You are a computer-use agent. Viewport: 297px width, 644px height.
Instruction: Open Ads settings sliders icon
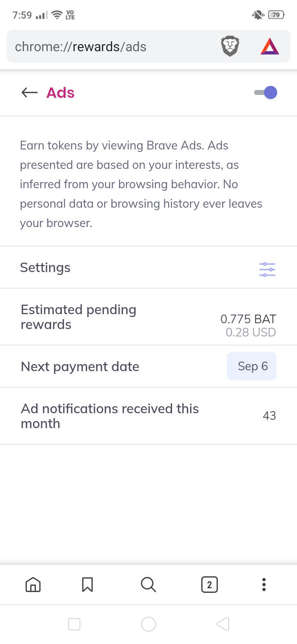(267, 270)
